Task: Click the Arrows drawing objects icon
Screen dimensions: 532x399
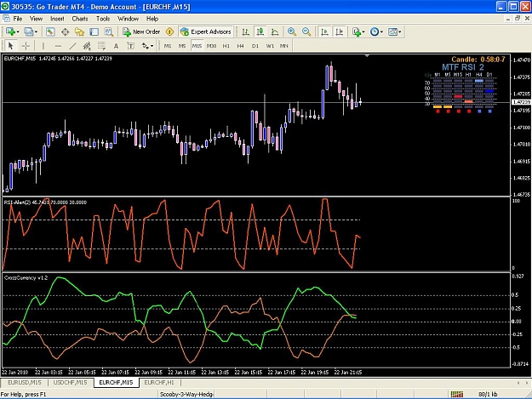Action: tap(146, 46)
